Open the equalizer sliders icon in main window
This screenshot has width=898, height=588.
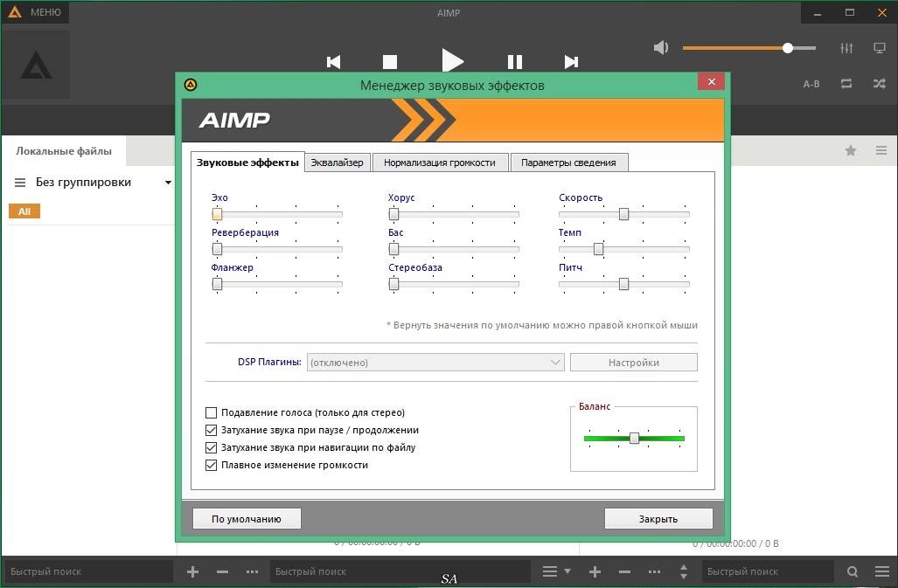[x=846, y=48]
